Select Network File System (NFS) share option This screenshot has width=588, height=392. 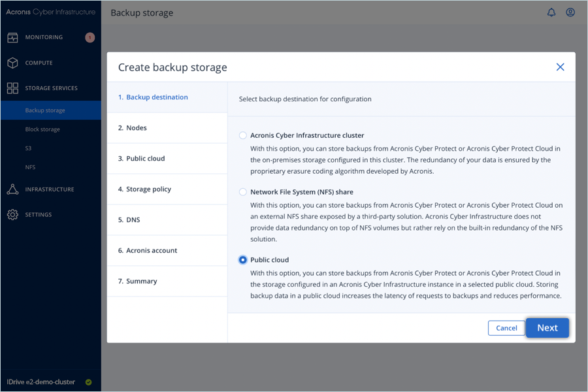pos(243,192)
